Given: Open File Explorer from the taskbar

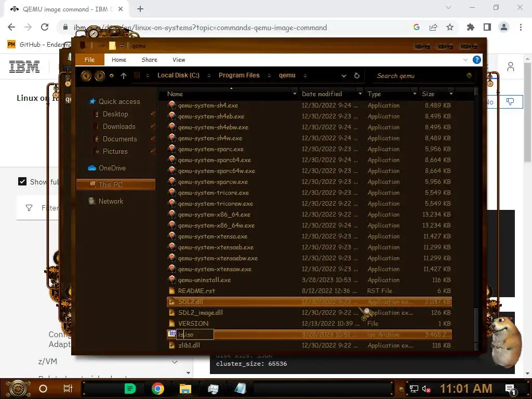Looking at the screenshot, I should pyautogui.click(x=185, y=389).
